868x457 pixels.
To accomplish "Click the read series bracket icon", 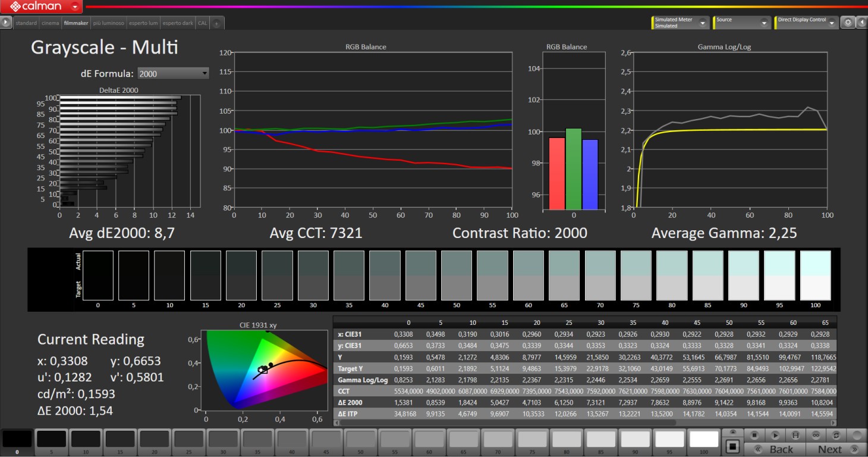I will click(795, 436).
